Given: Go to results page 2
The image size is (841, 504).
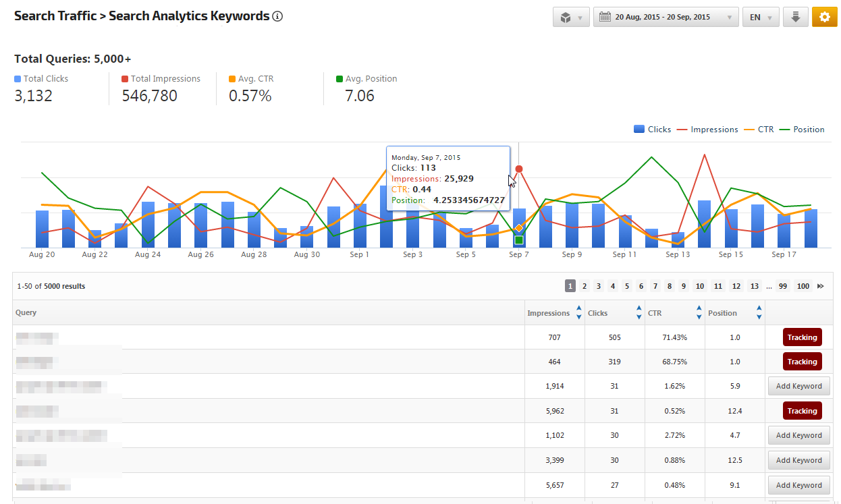Looking at the screenshot, I should coord(585,286).
